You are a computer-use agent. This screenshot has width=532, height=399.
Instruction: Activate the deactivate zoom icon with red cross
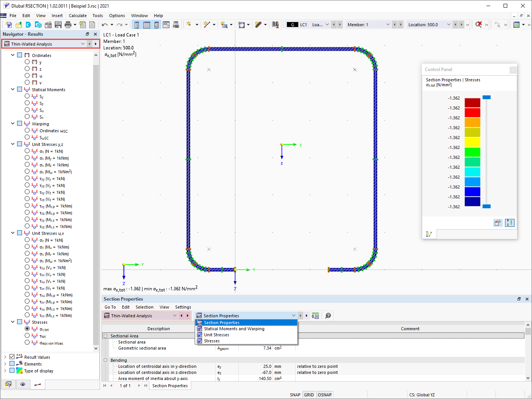pyautogui.click(x=478, y=24)
